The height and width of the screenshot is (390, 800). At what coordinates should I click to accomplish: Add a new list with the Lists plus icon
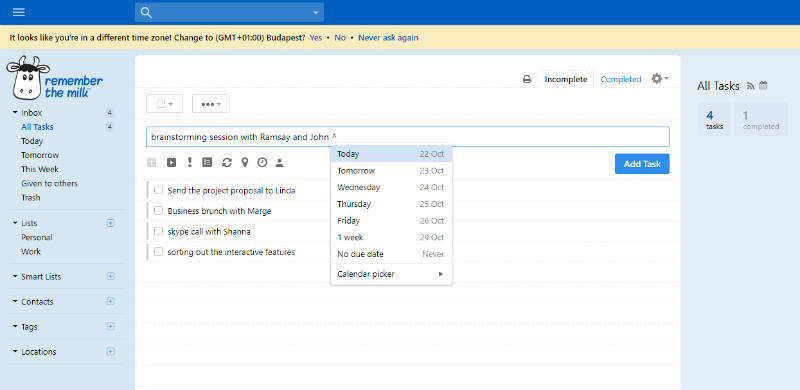click(x=110, y=223)
